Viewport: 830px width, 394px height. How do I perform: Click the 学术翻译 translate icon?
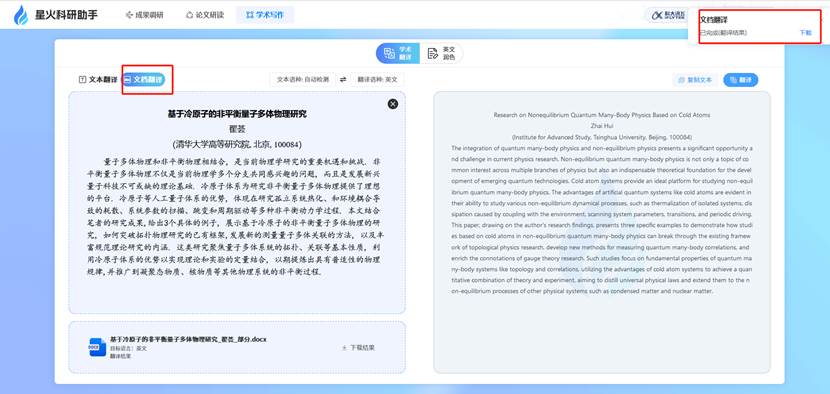pyautogui.click(x=390, y=53)
